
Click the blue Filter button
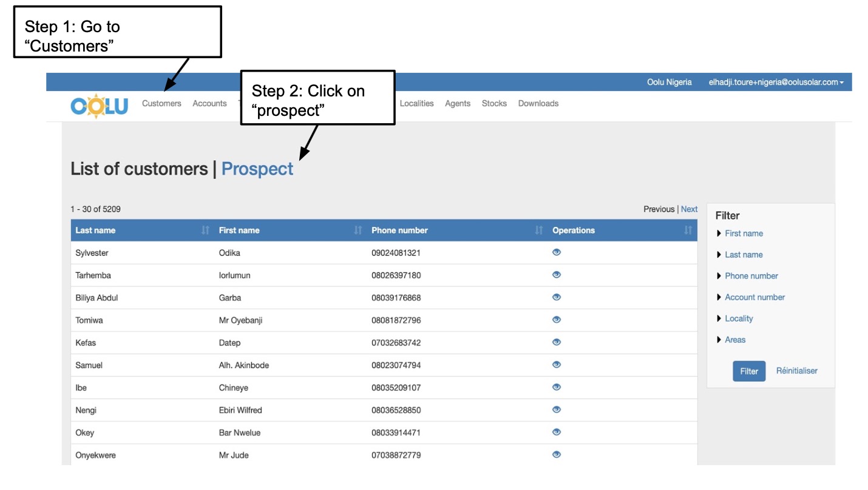click(748, 371)
